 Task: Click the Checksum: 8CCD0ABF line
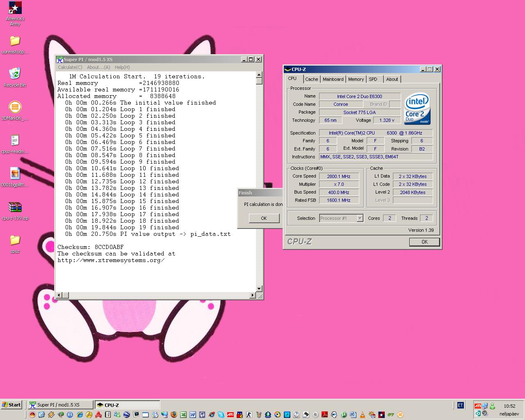pyautogui.click(x=90, y=247)
